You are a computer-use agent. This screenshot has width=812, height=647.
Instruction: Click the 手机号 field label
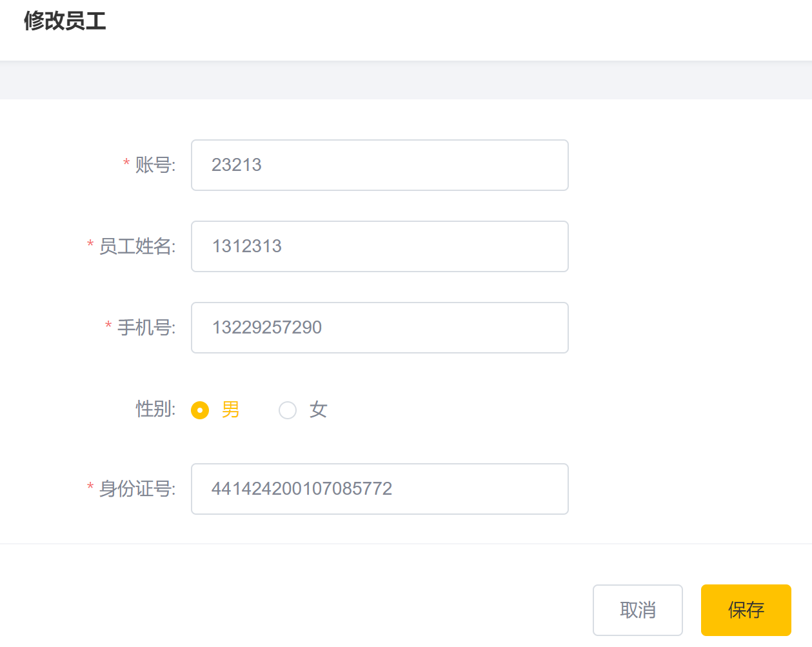[146, 328]
